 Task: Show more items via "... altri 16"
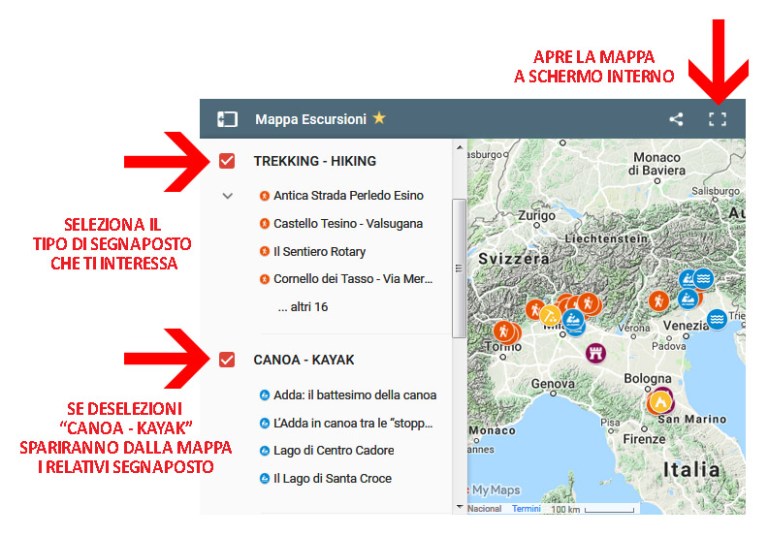click(303, 307)
